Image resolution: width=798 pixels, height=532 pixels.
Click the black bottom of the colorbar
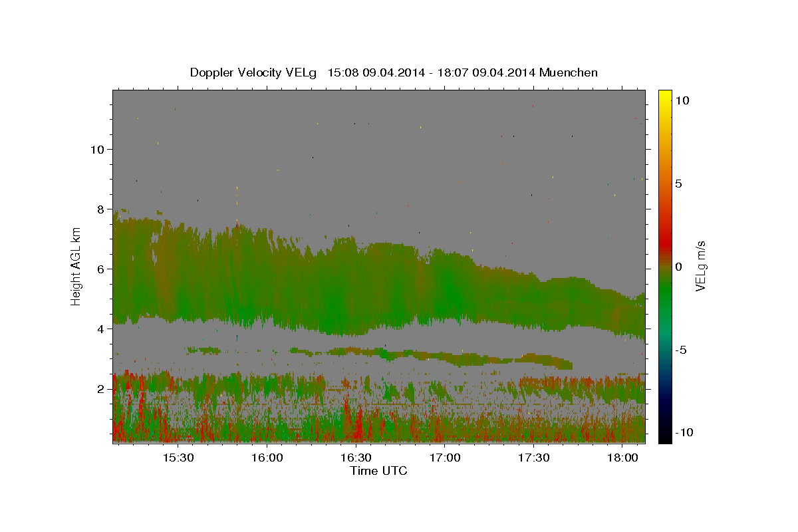(x=664, y=436)
